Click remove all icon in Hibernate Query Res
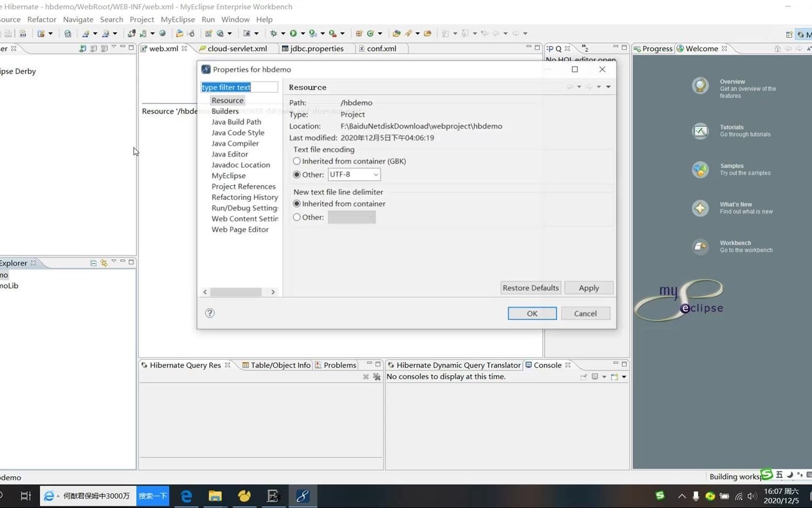The image size is (812, 508). (377, 377)
